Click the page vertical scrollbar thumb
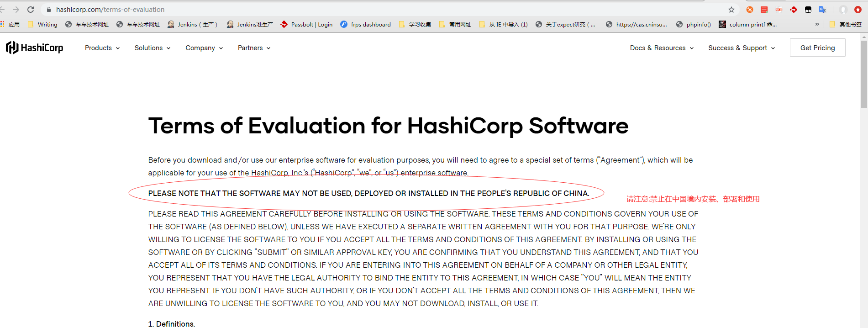Image resolution: width=868 pixels, height=328 pixels. pyautogui.click(x=864, y=74)
